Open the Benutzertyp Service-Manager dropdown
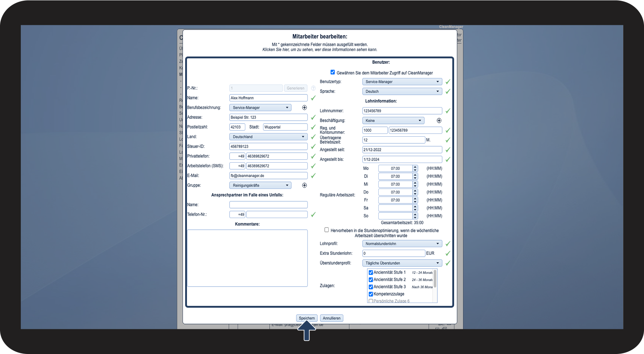This screenshot has width=644, height=354. pos(402,82)
